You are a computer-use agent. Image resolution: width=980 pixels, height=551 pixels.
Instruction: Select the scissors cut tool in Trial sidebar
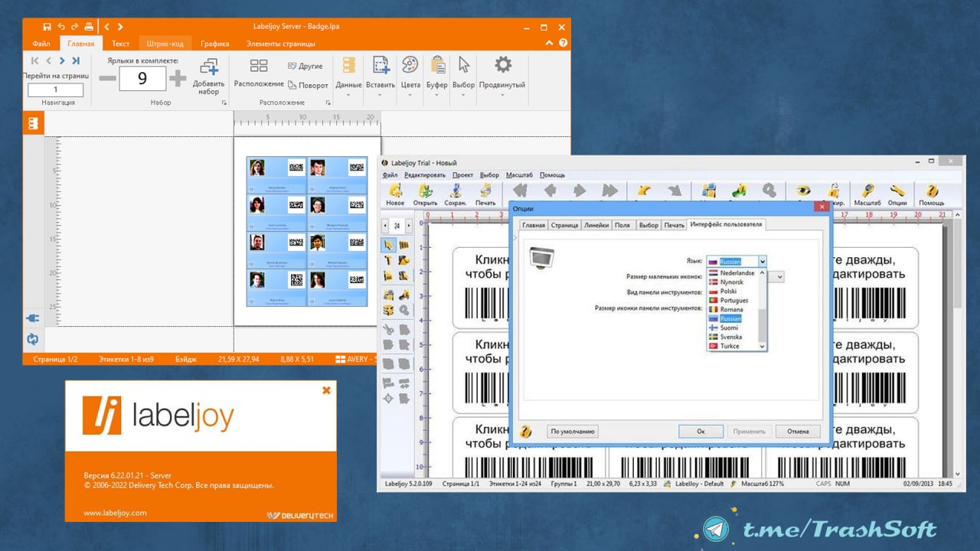point(389,330)
